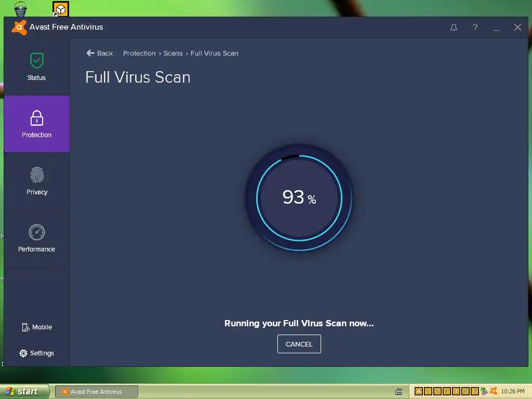The width and height of the screenshot is (532, 399).
Task: Click the 'Running your Full Virus Scan now...' text
Action: 299,323
